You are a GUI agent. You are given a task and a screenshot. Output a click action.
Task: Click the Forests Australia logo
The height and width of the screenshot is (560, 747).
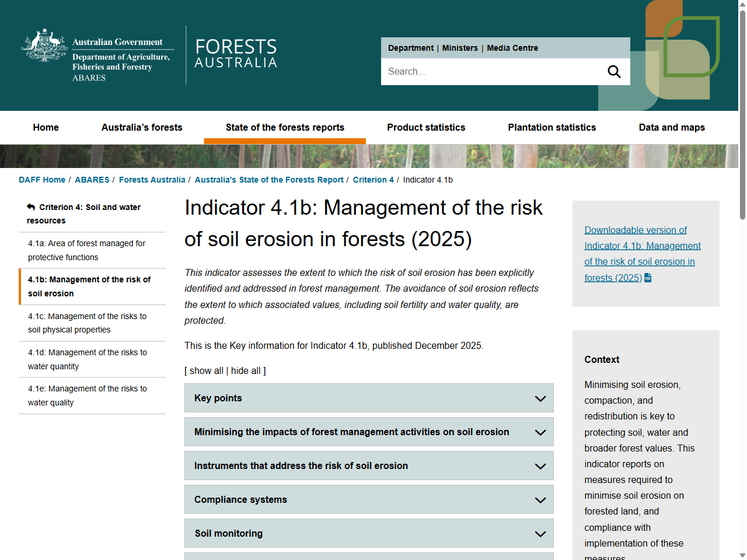[x=236, y=54]
